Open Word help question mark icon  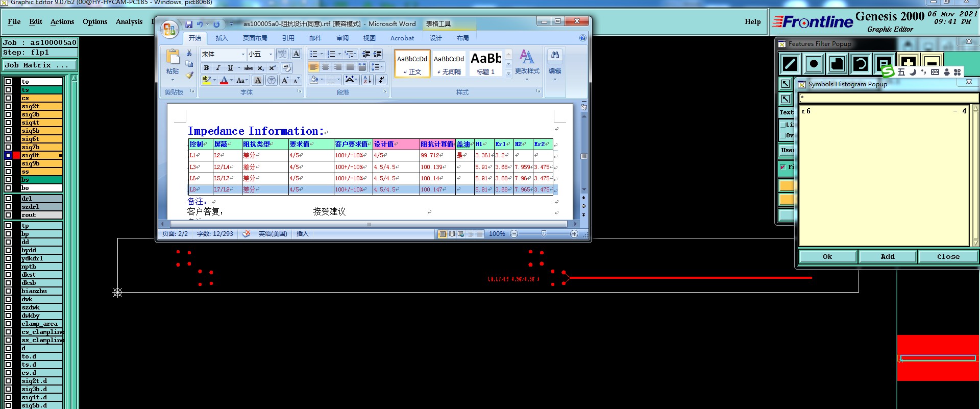(583, 38)
